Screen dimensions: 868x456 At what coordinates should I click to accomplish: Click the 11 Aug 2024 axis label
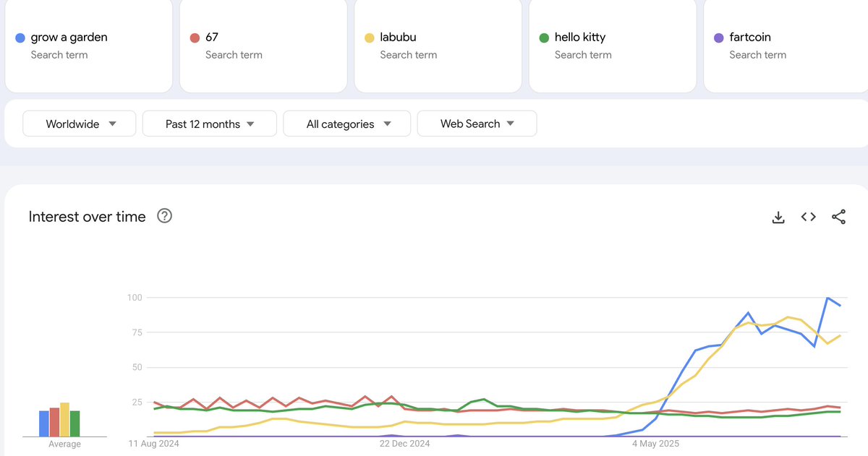pyautogui.click(x=153, y=444)
